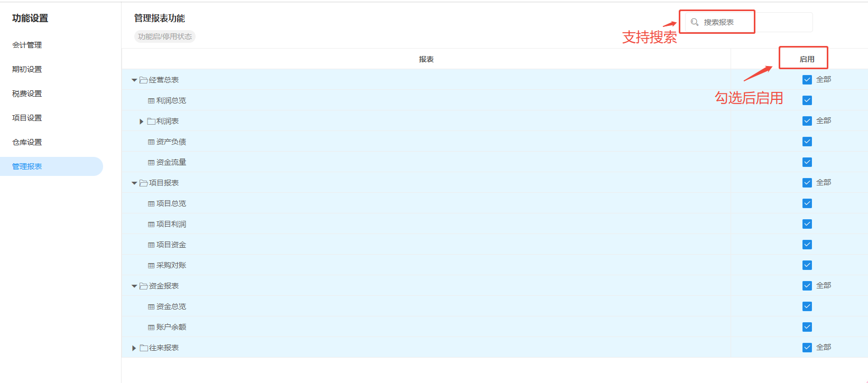Click the folder icon beside 经营总表
The image size is (868, 383).
pos(143,80)
